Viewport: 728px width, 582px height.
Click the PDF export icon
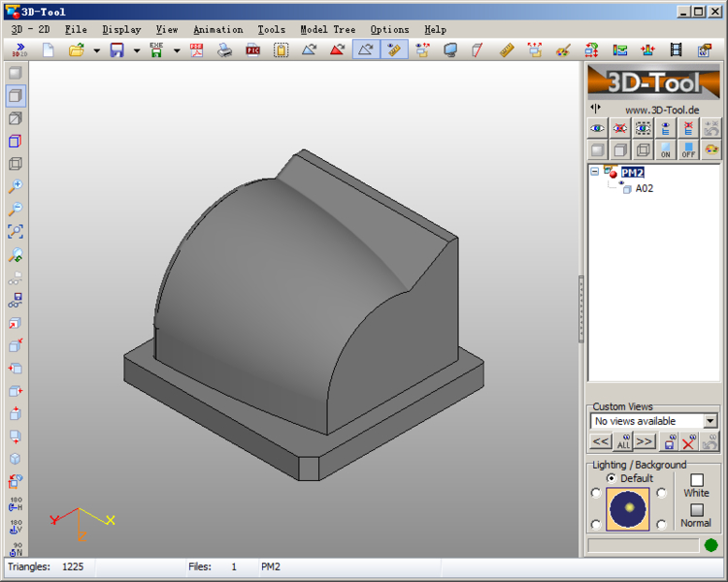tap(196, 49)
